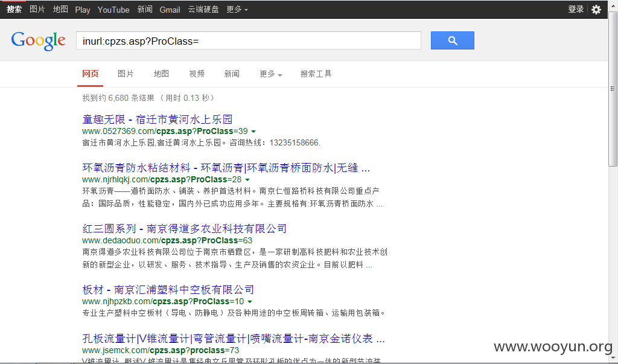
Task: Click the search query input field
Action: 248,40
